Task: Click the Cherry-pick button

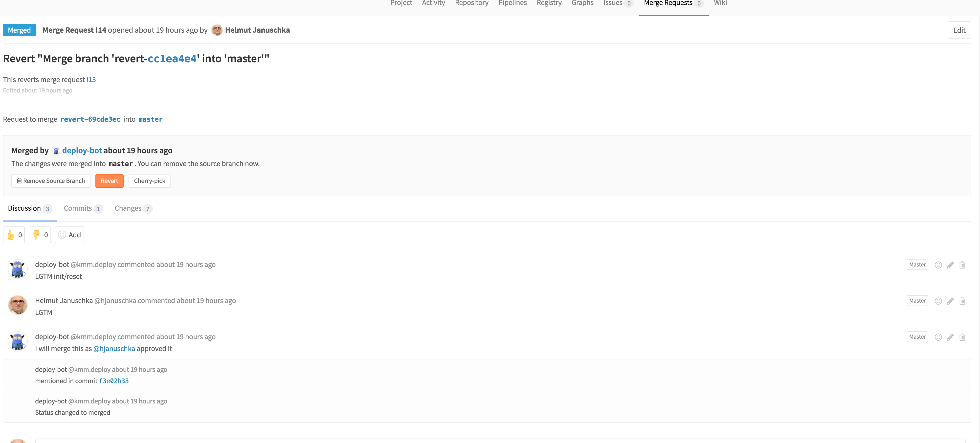Action: point(150,181)
